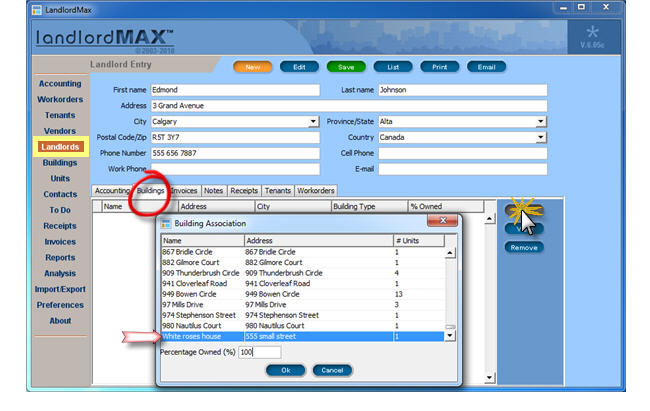
Task: Open Tenants in the sidebar
Action: click(60, 115)
